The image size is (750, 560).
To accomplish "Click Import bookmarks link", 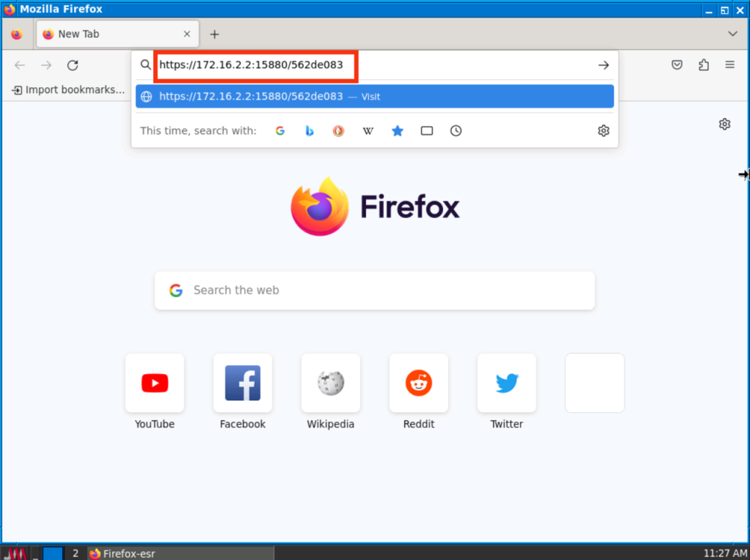I will 68,90.
